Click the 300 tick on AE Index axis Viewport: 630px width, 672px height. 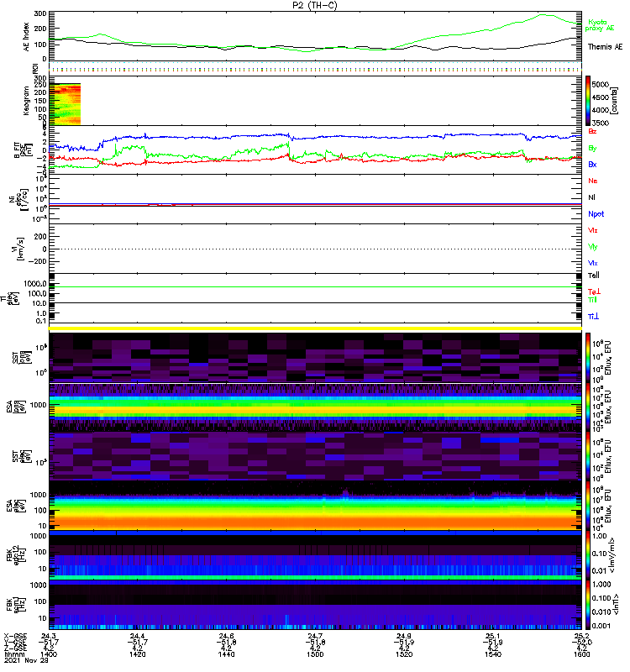[x=40, y=13]
